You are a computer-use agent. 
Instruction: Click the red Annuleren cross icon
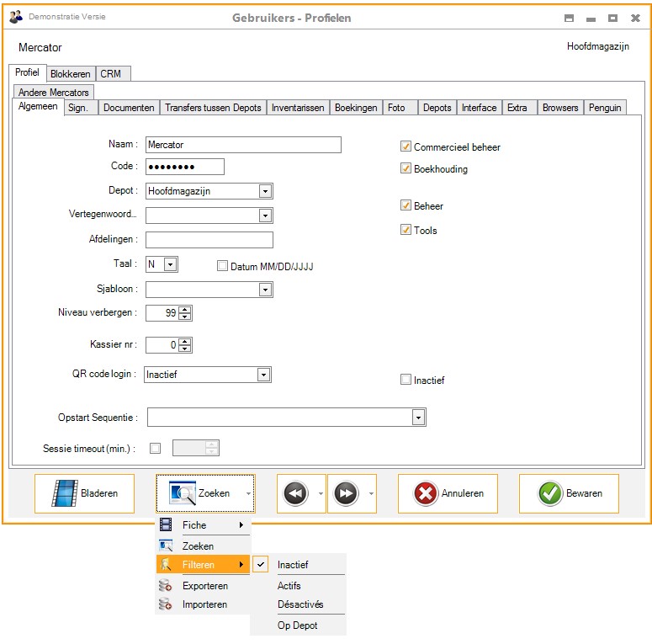426,493
